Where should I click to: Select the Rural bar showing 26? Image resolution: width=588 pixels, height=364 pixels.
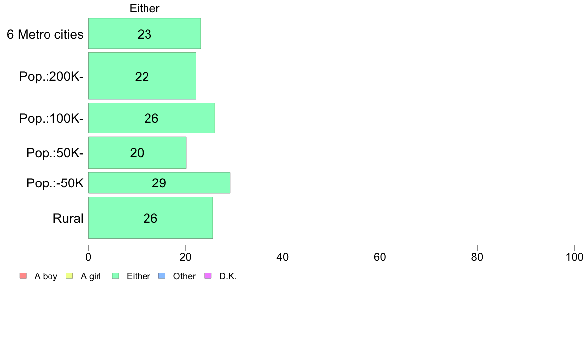pos(150,218)
